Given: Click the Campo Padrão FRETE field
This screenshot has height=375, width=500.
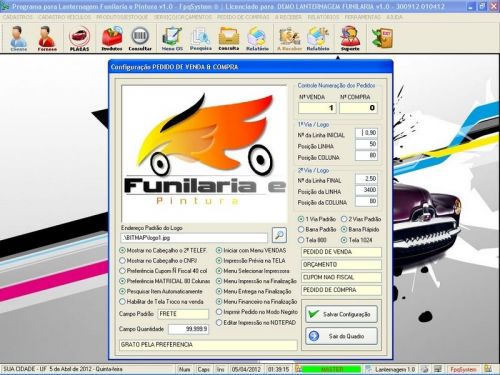Looking at the screenshot, I should 183,314.
